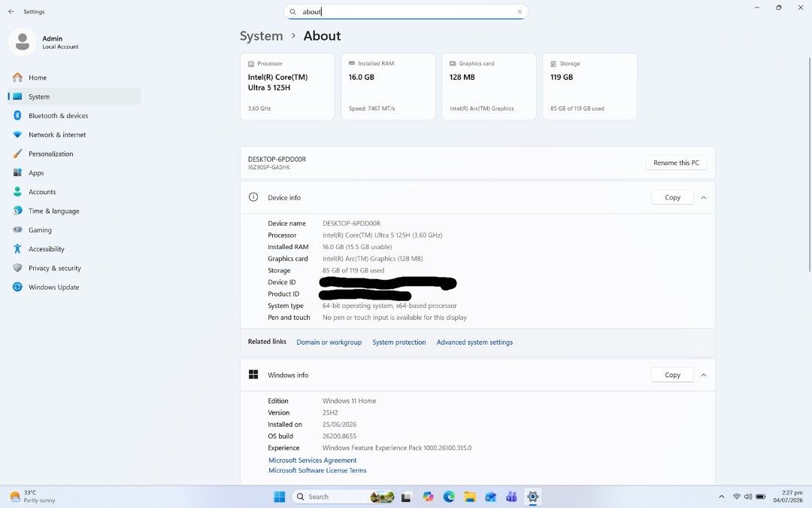The width and height of the screenshot is (812, 508).
Task: Focus the Settings search field containing 'about'
Action: pyautogui.click(x=405, y=11)
